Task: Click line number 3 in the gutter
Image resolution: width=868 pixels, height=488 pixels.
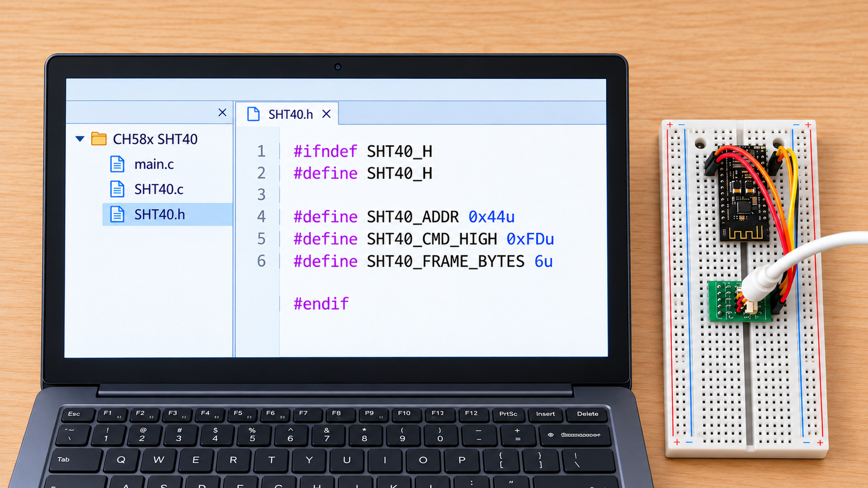Action: tap(261, 195)
